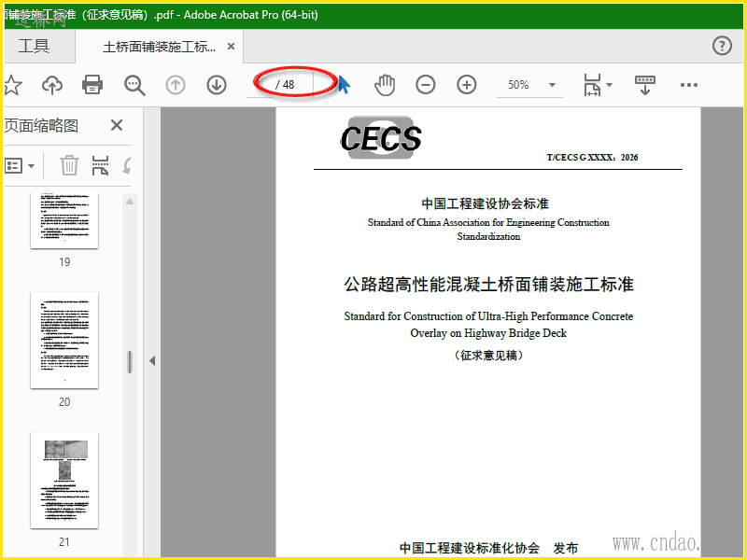Viewport: 747px width, 560px height.
Task: Click the current page number field
Action: pos(260,85)
